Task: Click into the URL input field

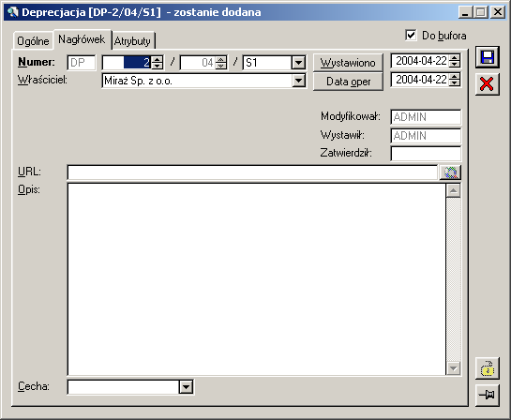Action: (252, 172)
